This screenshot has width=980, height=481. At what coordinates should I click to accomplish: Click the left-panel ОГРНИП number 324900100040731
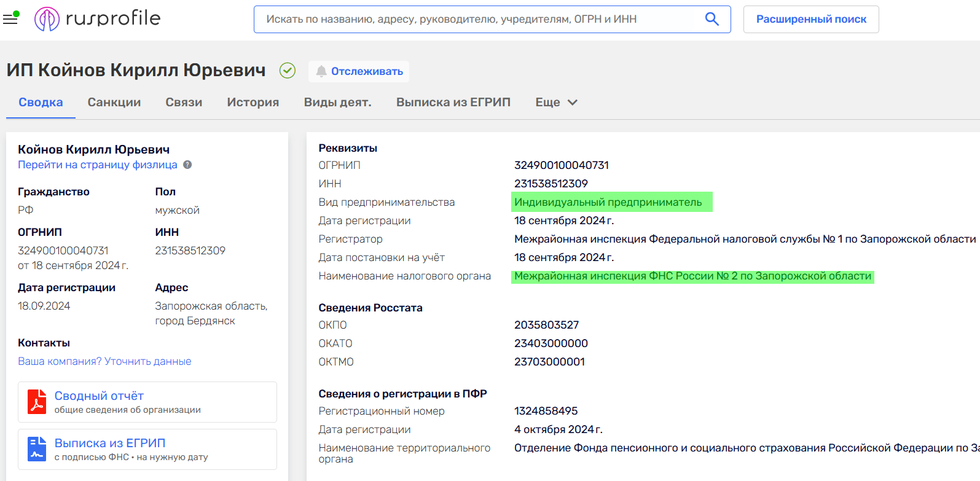tap(63, 251)
